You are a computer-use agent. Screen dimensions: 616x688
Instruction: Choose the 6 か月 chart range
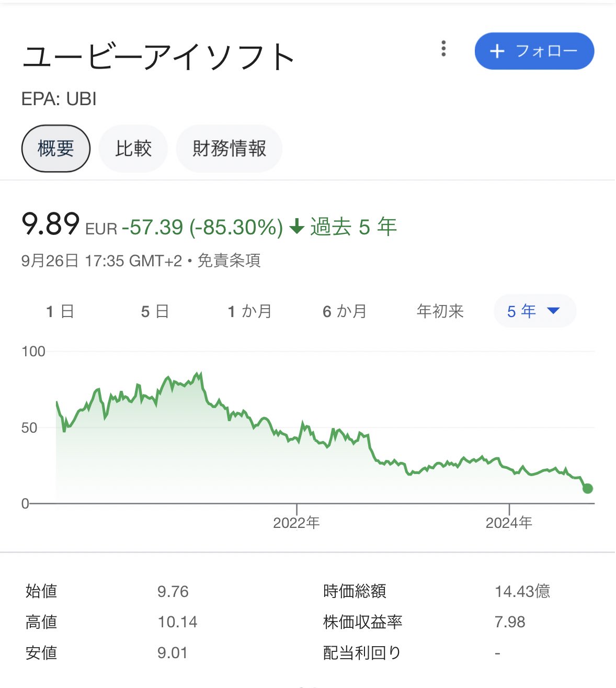click(x=345, y=311)
